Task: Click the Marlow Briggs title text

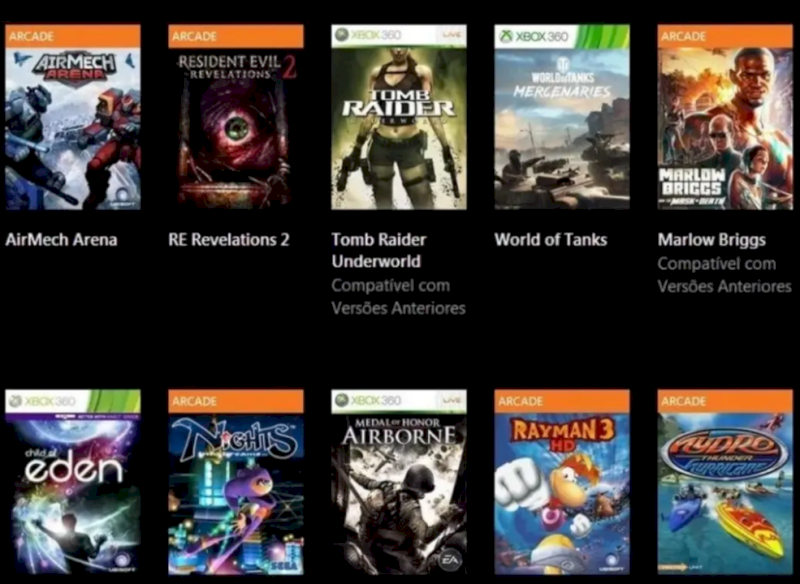Action: tap(712, 240)
